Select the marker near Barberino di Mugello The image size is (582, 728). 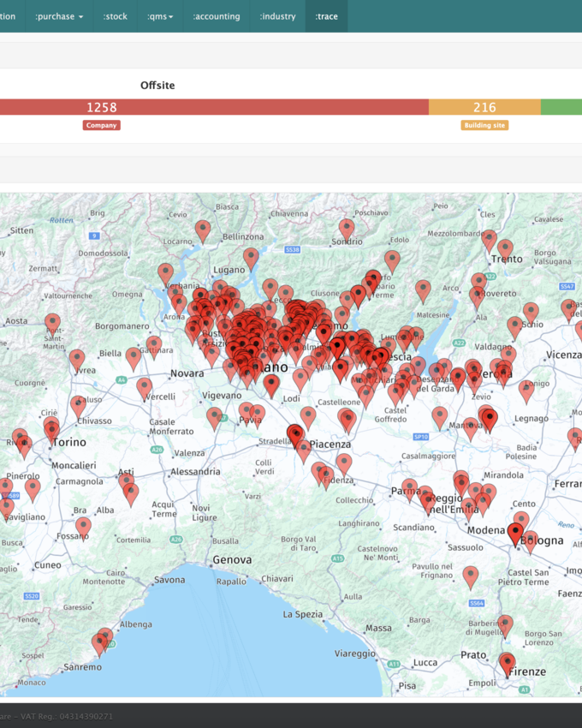pos(506,625)
